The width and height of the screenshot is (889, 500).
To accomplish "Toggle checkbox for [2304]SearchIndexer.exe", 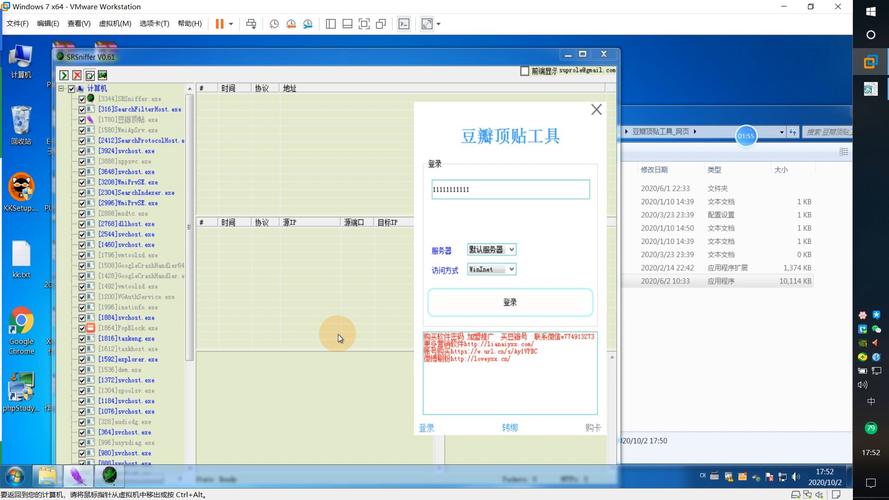I will (82, 193).
